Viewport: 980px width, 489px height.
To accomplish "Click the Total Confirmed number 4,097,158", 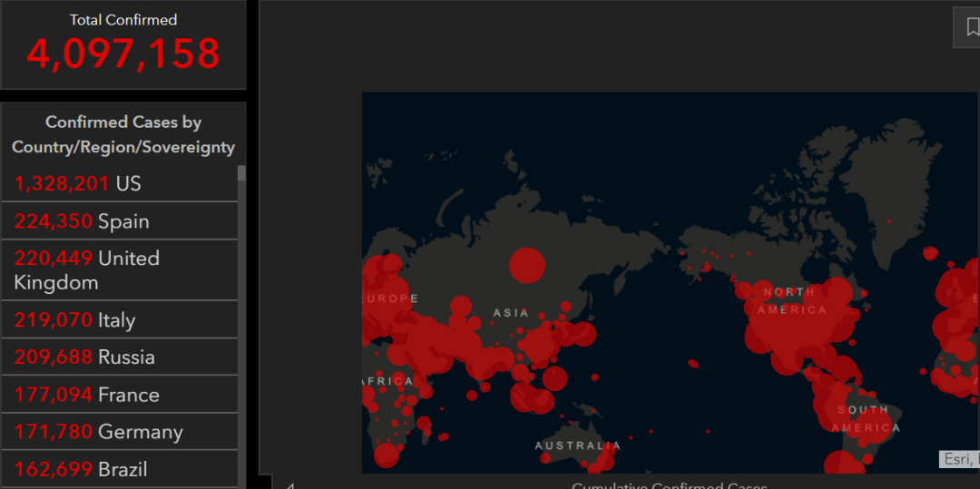I will pyautogui.click(x=123, y=54).
